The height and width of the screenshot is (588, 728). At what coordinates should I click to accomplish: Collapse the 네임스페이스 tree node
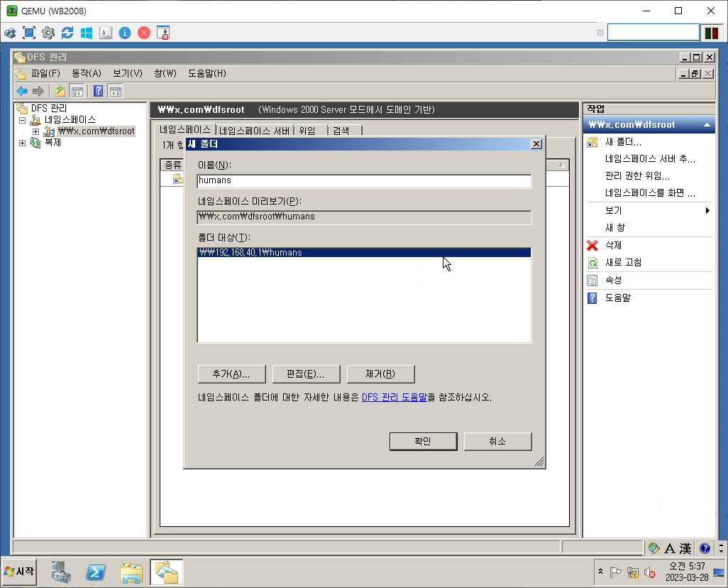22,120
